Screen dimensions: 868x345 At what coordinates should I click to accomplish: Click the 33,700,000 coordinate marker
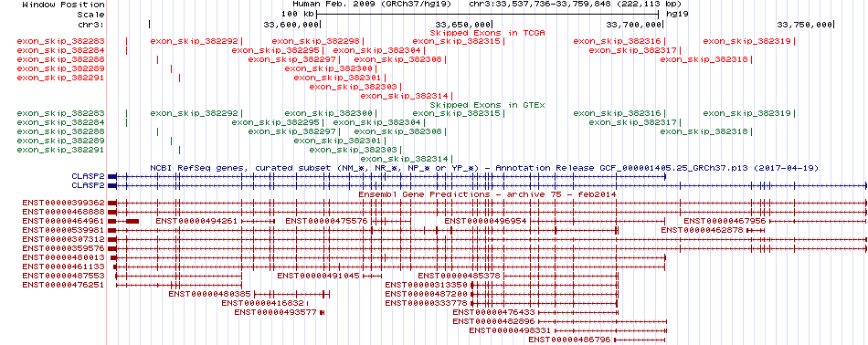[x=634, y=25]
